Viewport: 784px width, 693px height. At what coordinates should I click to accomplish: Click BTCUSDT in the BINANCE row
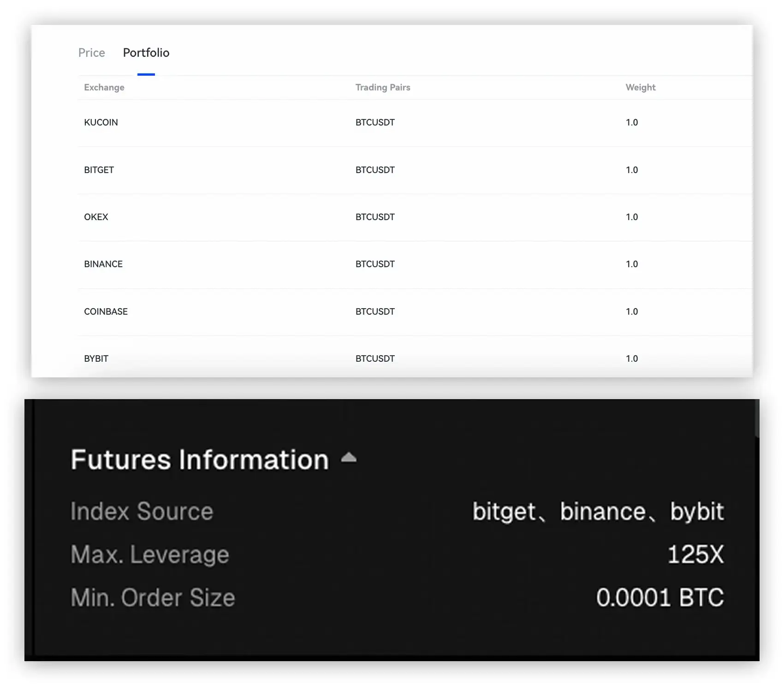point(375,264)
